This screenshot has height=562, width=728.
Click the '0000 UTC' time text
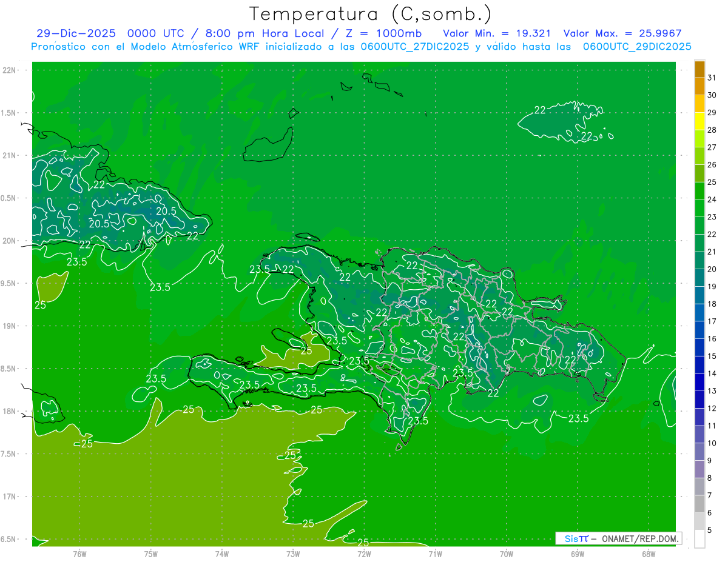pos(157,33)
